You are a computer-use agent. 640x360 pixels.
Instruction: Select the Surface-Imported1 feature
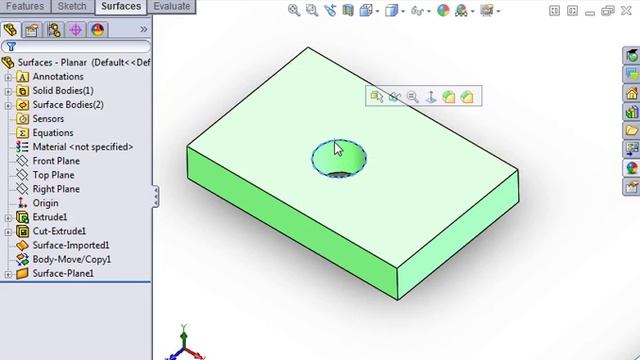click(71, 245)
